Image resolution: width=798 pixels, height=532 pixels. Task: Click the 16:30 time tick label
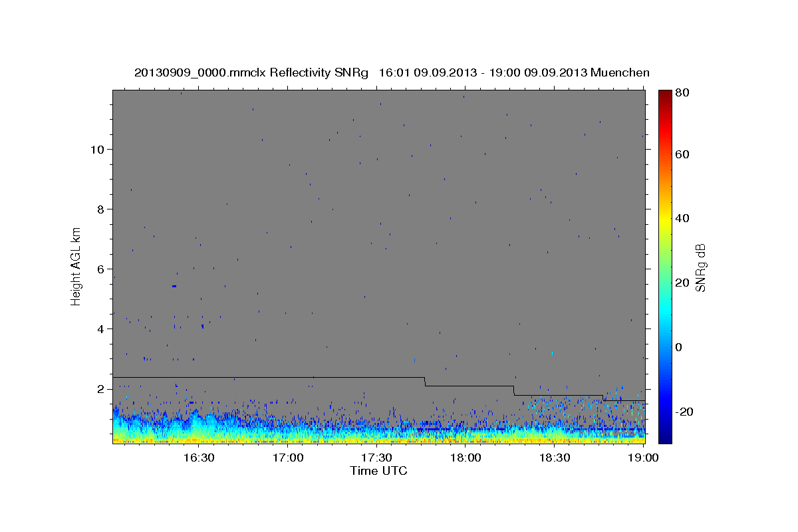(x=199, y=458)
